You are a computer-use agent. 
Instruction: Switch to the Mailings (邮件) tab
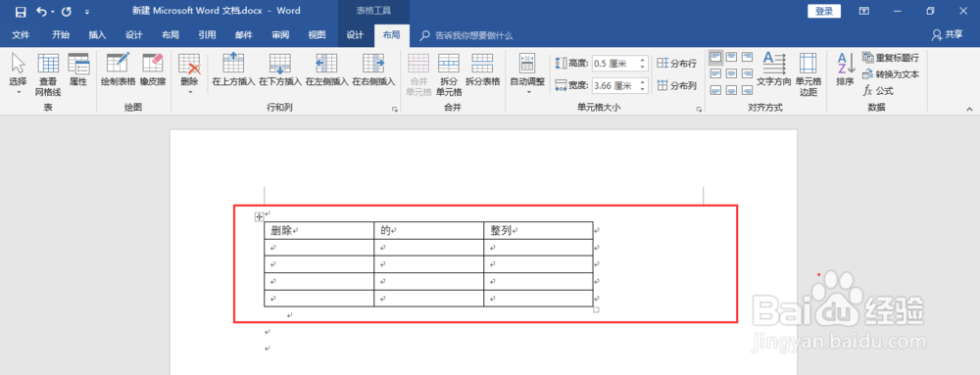(x=244, y=35)
